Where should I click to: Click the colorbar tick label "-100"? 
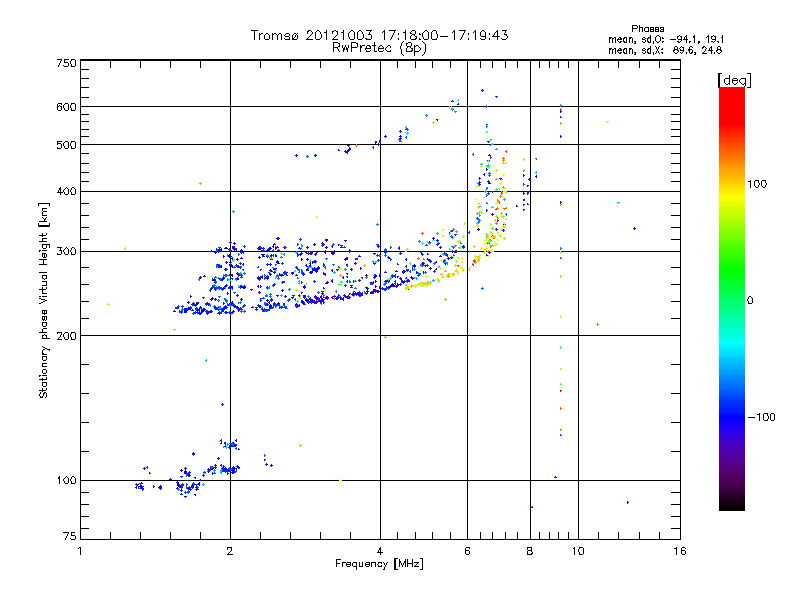click(762, 417)
